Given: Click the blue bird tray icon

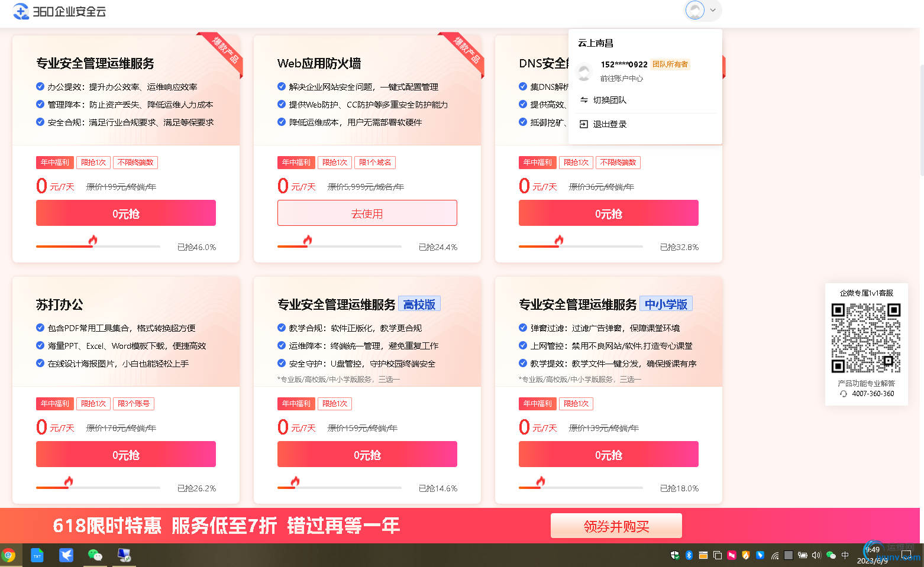Looking at the screenshot, I should click(760, 555).
